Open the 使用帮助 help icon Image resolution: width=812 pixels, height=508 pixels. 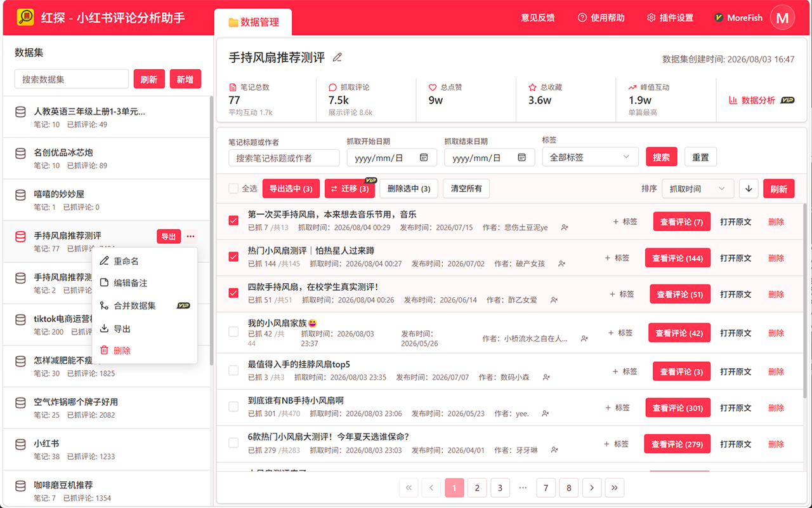[x=582, y=18]
